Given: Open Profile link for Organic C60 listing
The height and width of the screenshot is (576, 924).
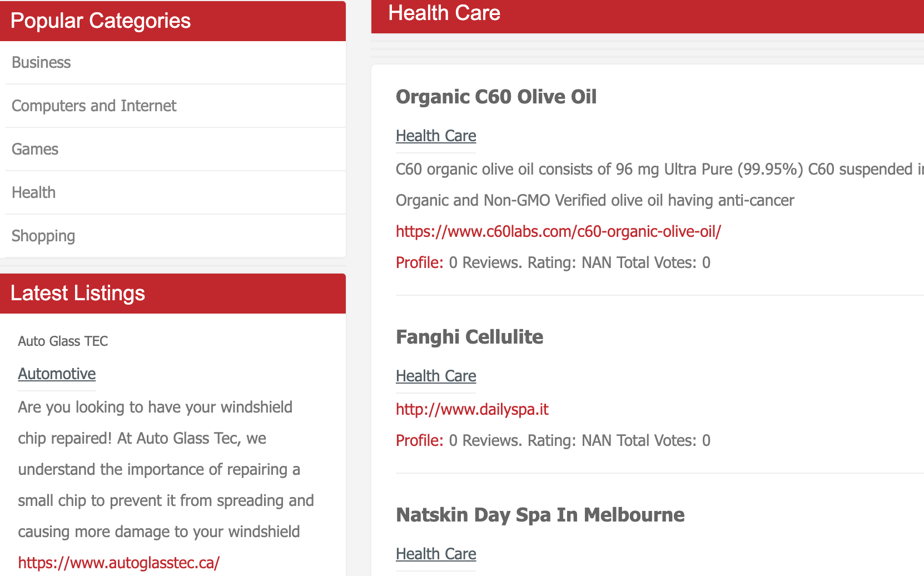Looking at the screenshot, I should [420, 262].
